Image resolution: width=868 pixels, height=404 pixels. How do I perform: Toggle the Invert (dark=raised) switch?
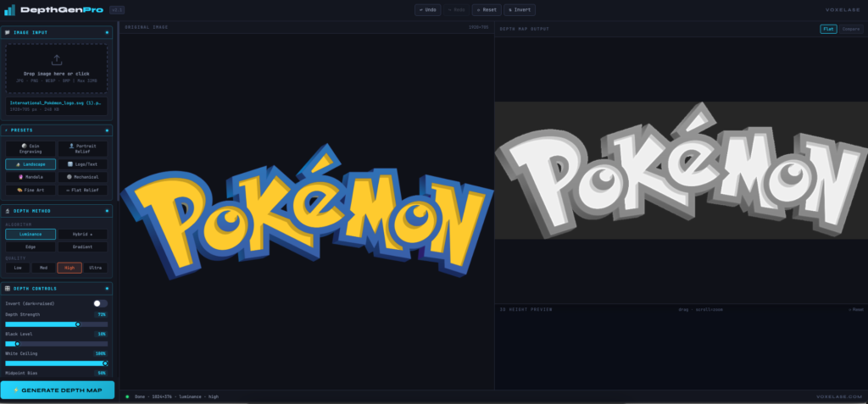100,303
